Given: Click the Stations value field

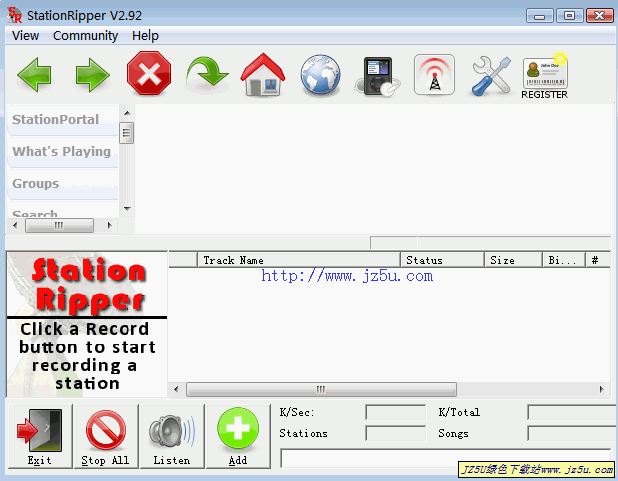Looking at the screenshot, I should pyautogui.click(x=396, y=433).
